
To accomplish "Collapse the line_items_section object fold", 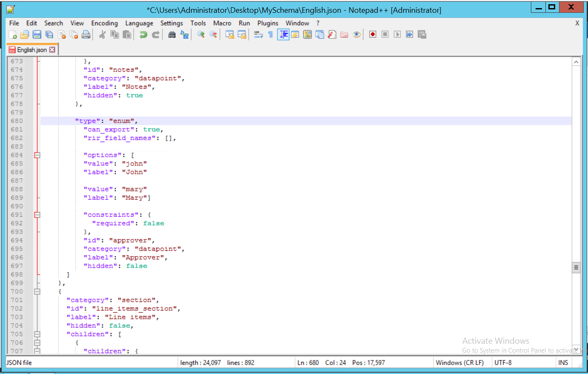I will [x=37, y=291].
